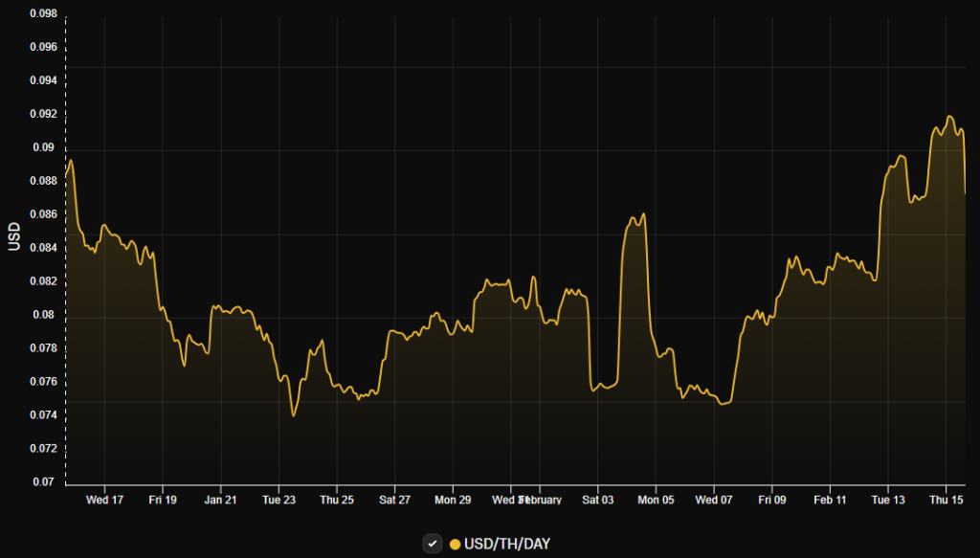The height and width of the screenshot is (558, 980).
Task: Click the Sat 03 date label
Action: 597,499
